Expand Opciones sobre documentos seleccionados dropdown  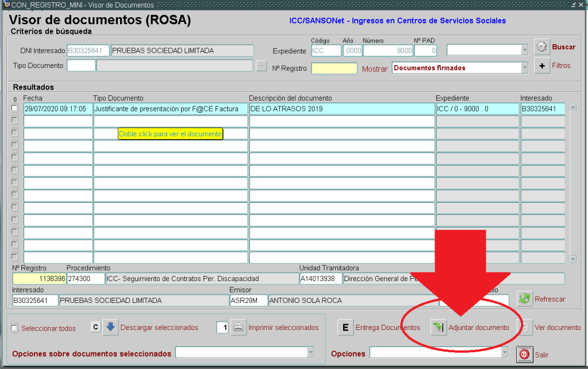(x=310, y=353)
